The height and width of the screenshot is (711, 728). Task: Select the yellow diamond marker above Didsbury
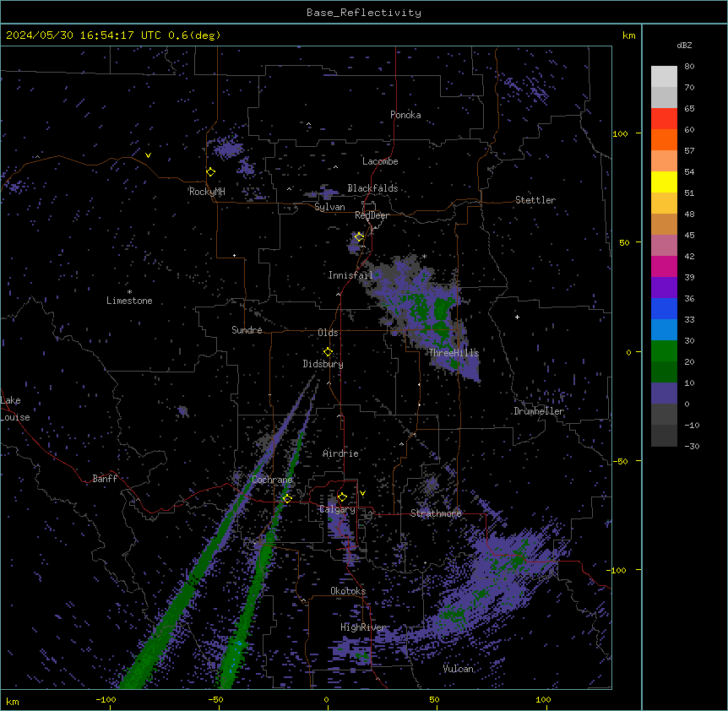(x=328, y=352)
